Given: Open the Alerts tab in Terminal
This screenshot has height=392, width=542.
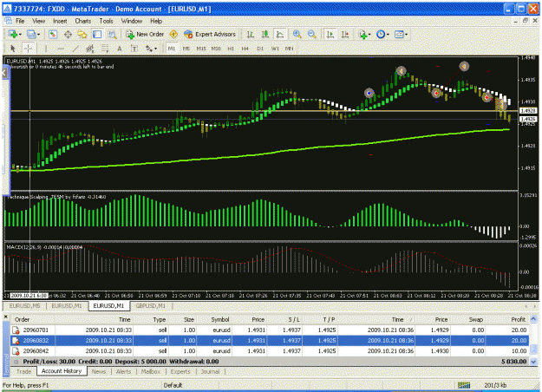Looking at the screenshot, I should pos(123,371).
